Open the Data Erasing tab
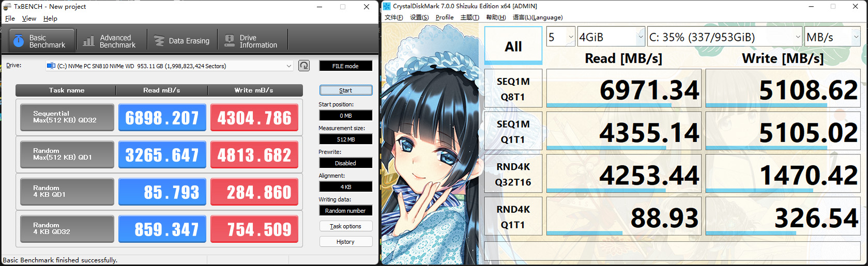The height and width of the screenshot is (266, 868). click(182, 41)
